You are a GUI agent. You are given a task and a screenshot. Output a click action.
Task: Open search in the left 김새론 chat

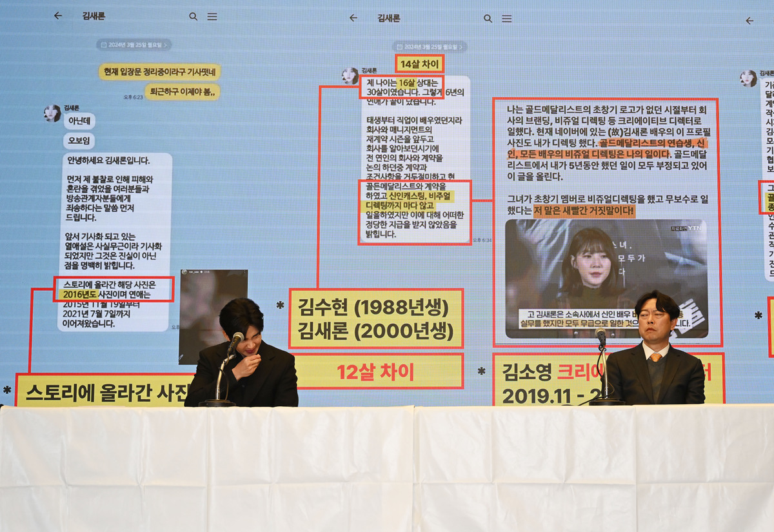click(193, 16)
